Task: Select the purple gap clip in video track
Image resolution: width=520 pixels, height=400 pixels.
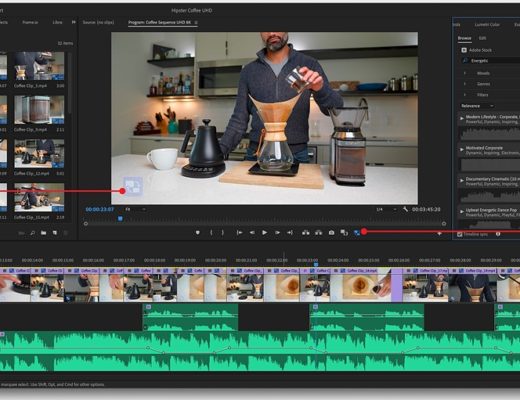Action: (x=397, y=284)
